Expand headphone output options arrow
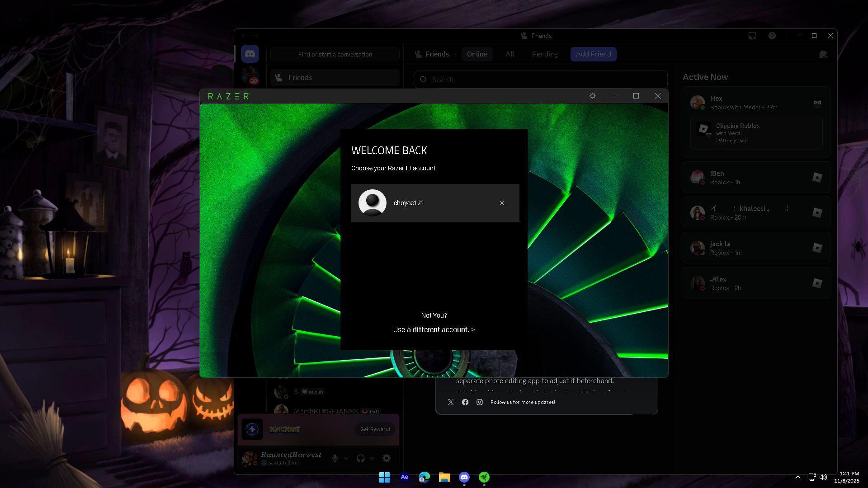This screenshot has height=488, width=868. point(372,458)
